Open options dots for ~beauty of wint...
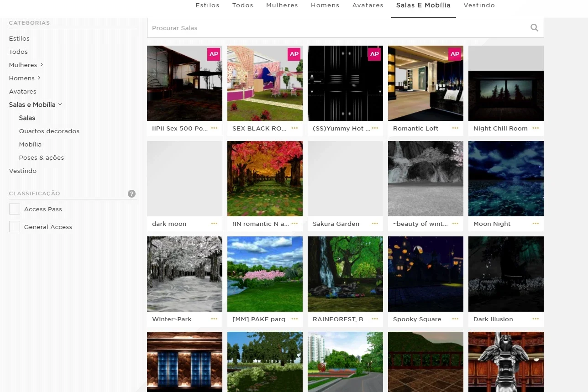The width and height of the screenshot is (588, 392). coord(455,224)
